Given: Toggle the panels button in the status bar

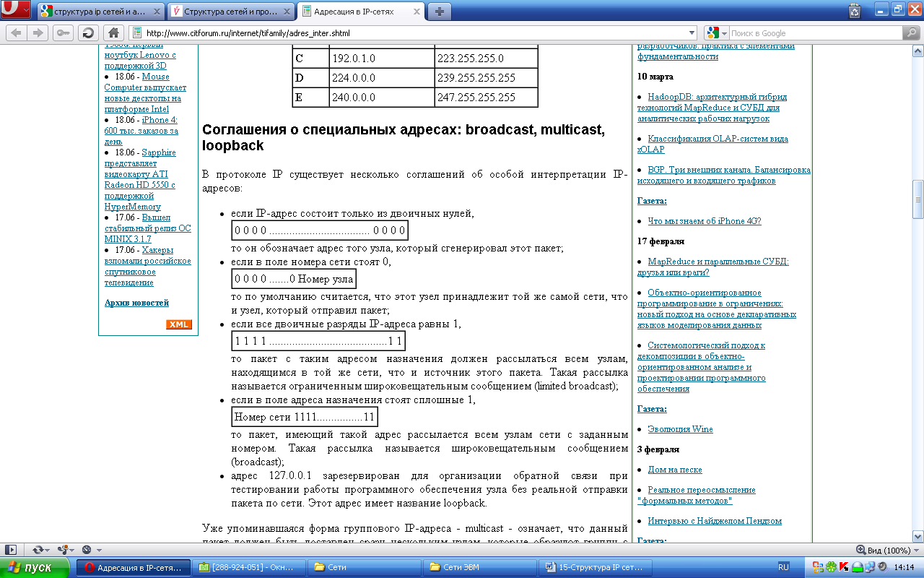Looking at the screenshot, I should click(x=11, y=550).
